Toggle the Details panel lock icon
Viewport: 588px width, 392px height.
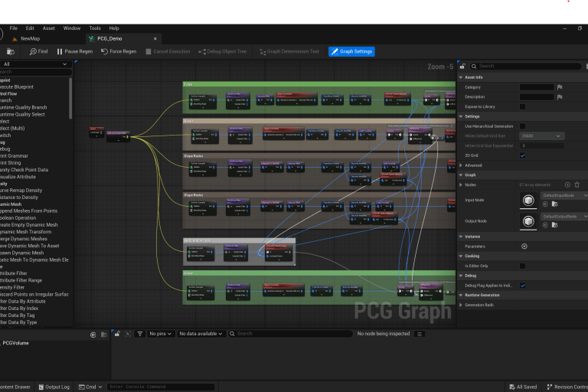coord(462,66)
